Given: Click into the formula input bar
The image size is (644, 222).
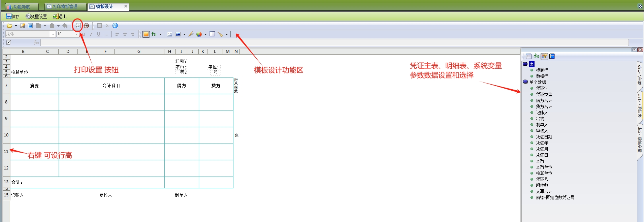Looking at the screenshot, I should point(334,42).
